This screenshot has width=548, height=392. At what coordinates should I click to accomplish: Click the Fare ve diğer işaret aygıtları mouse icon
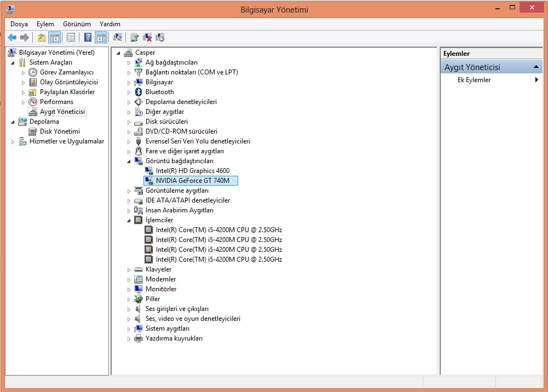[x=139, y=151]
